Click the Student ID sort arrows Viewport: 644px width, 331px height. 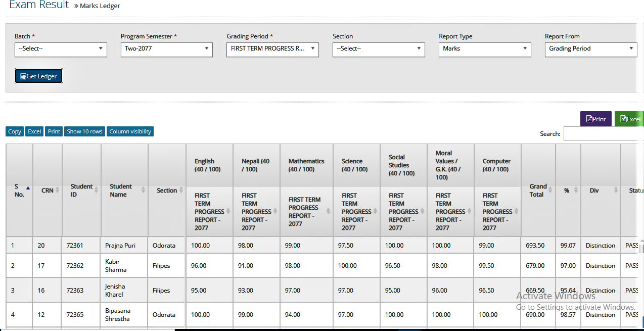click(96, 190)
